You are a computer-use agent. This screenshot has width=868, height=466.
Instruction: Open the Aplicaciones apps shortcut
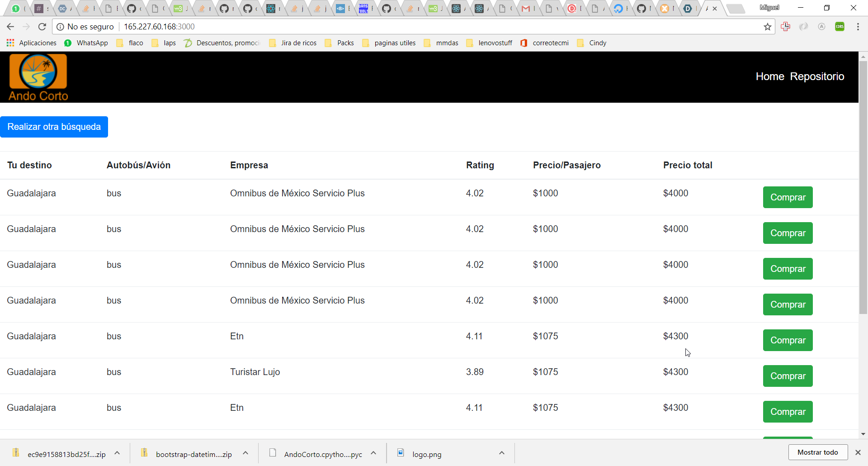pyautogui.click(x=32, y=43)
